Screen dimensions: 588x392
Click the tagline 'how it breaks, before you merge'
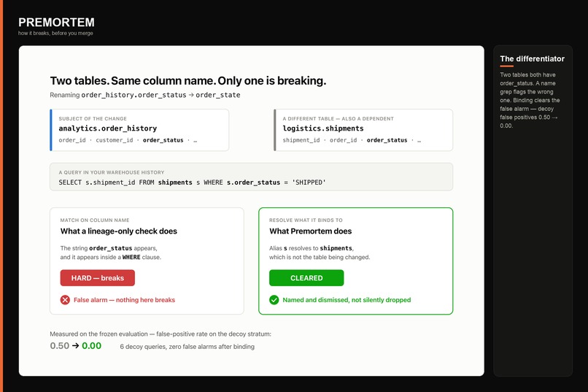[55, 34]
